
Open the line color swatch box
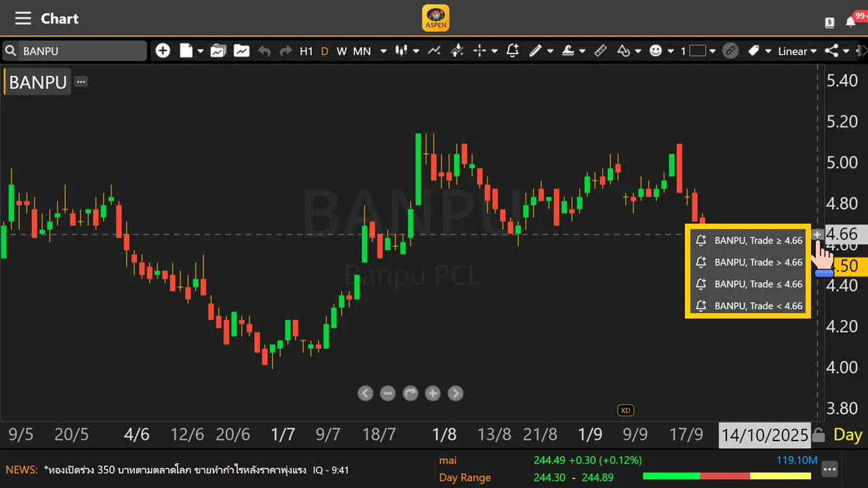click(698, 51)
